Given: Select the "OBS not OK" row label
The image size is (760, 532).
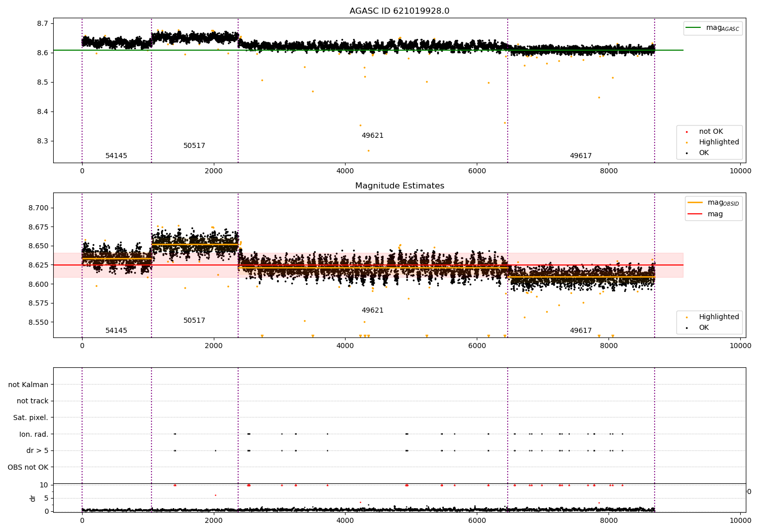Looking at the screenshot, I should tap(28, 467).
